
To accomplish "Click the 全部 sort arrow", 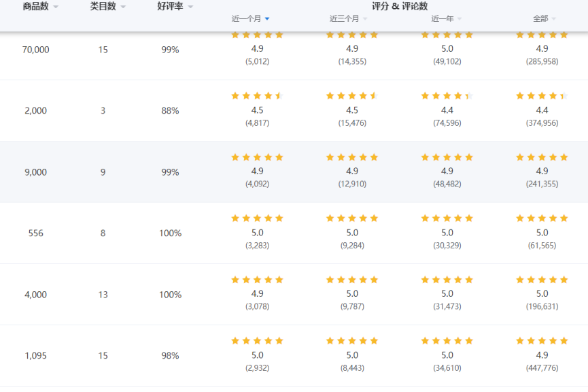I will coord(553,19).
